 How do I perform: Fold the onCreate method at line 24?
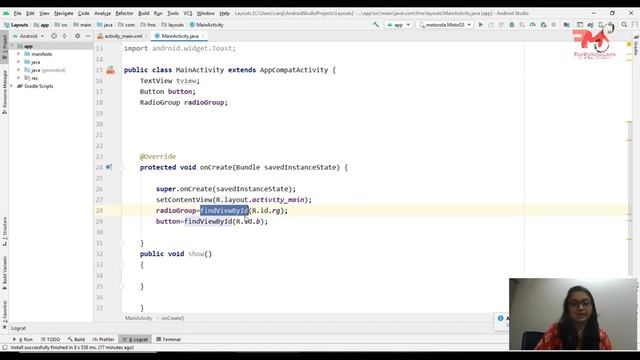(x=122, y=167)
